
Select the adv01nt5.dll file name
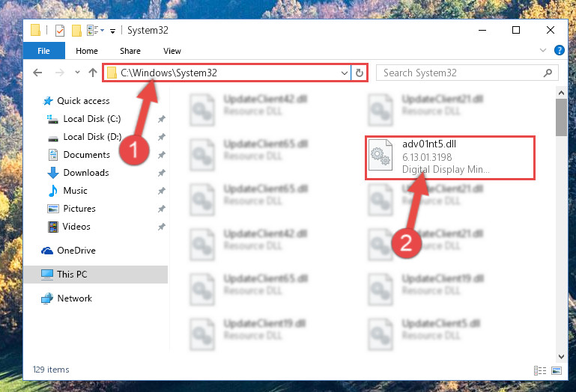[x=429, y=144]
